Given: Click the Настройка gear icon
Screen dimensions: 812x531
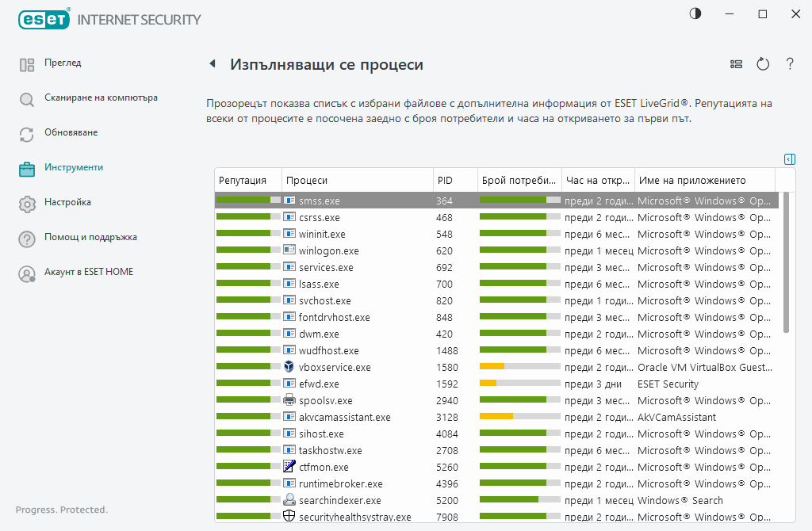Looking at the screenshot, I should (x=27, y=204).
